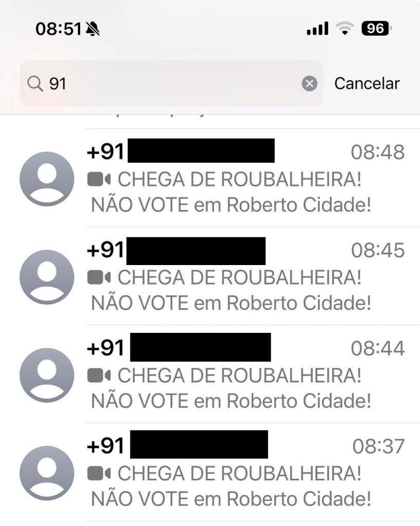The image size is (420, 526).
Task: Tap the silent mode bell icon
Action: tap(93, 30)
